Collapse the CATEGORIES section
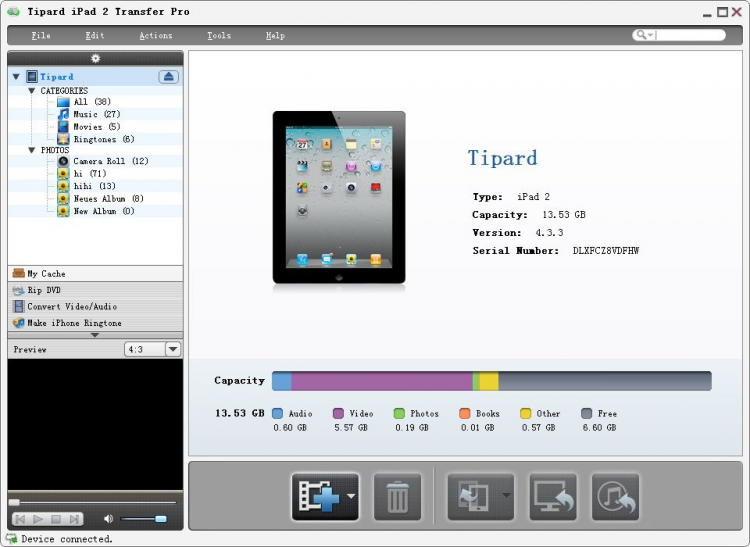 [x=32, y=90]
